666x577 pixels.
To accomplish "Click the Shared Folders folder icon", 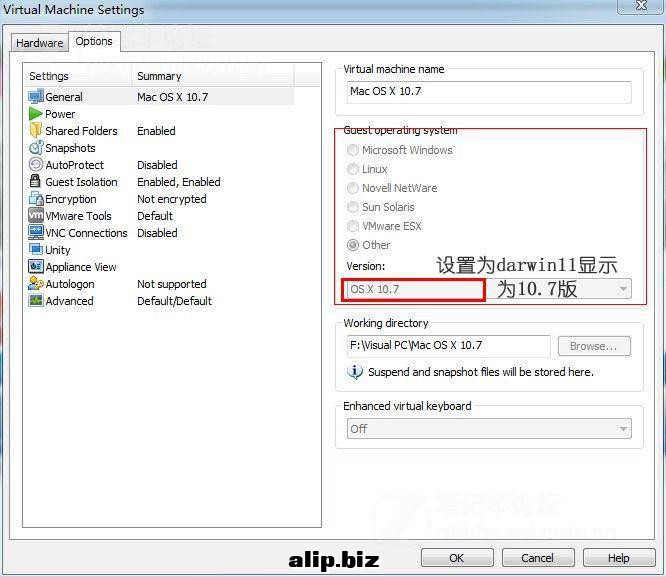I will point(36,130).
